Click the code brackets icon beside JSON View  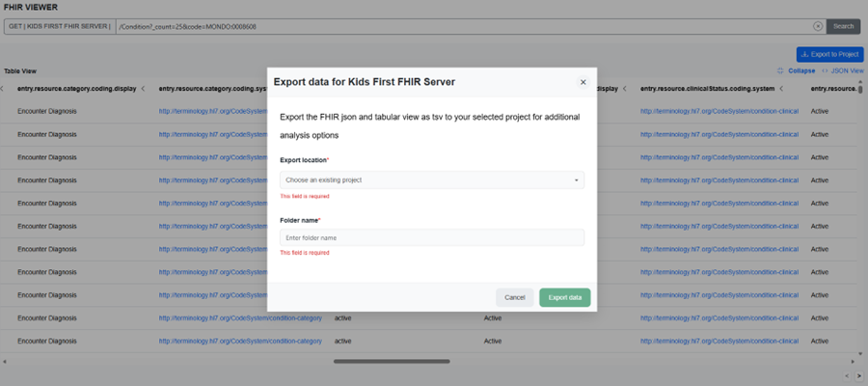(825, 70)
